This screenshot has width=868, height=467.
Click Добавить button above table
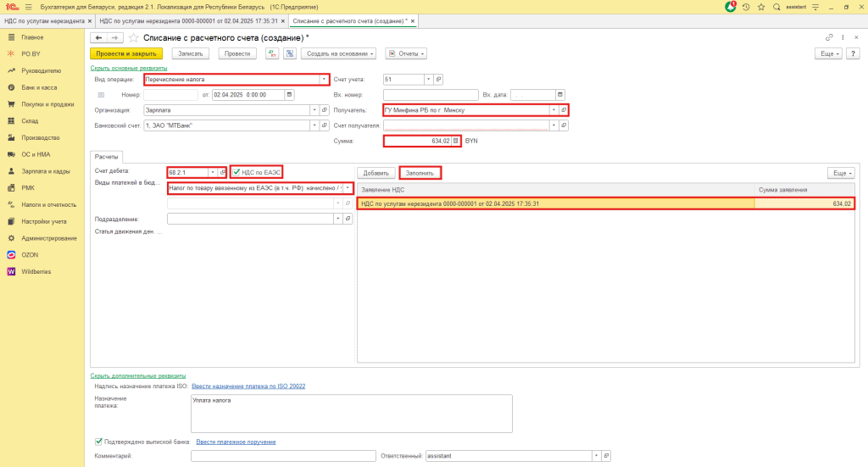(x=376, y=173)
